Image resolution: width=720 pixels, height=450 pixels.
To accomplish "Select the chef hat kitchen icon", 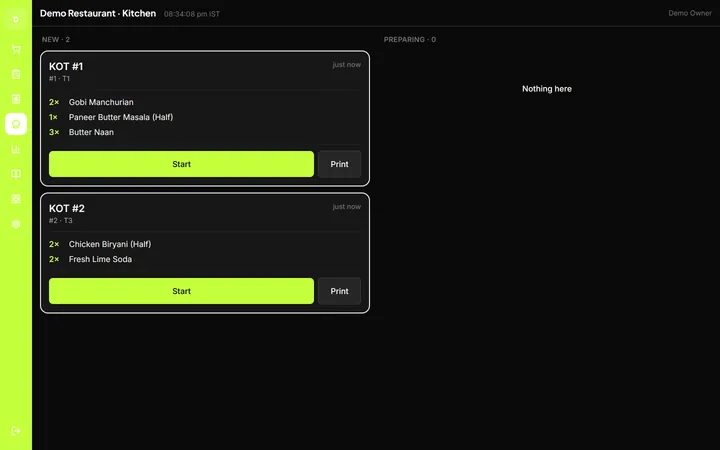I will (x=16, y=124).
